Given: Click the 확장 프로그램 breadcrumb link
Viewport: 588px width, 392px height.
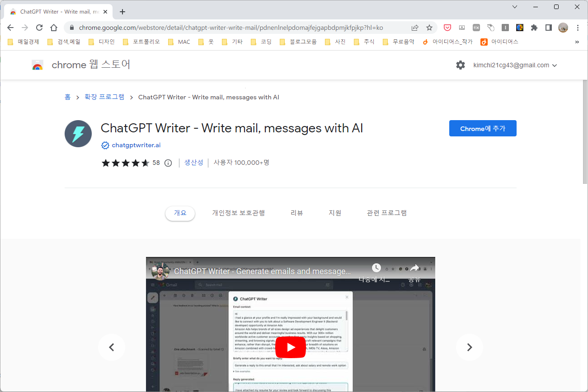Looking at the screenshot, I should tap(104, 97).
